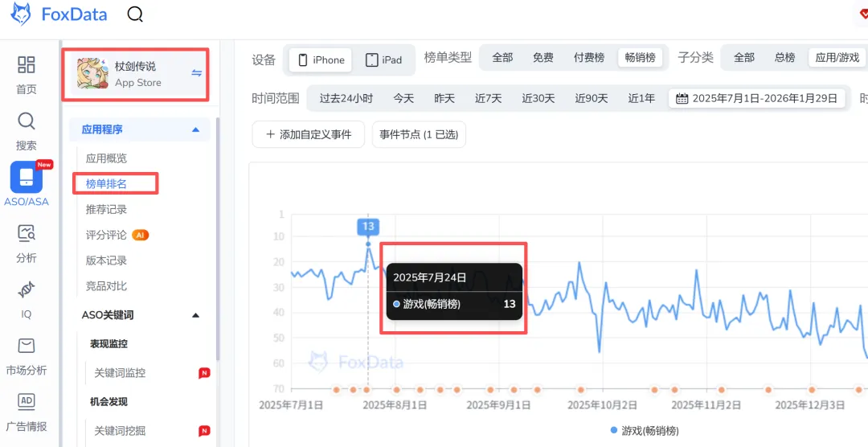This screenshot has height=447, width=868.
Task: Open 推荐记录 page
Action: 106,209
